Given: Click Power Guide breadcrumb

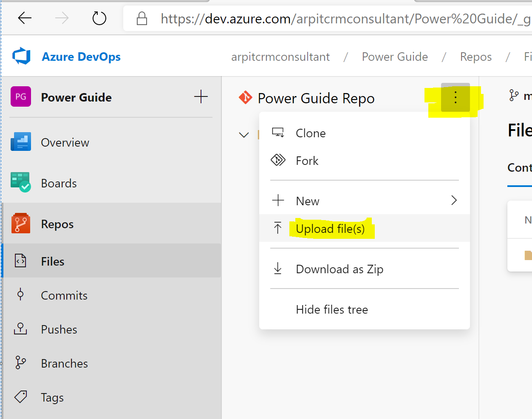Looking at the screenshot, I should click(395, 57).
